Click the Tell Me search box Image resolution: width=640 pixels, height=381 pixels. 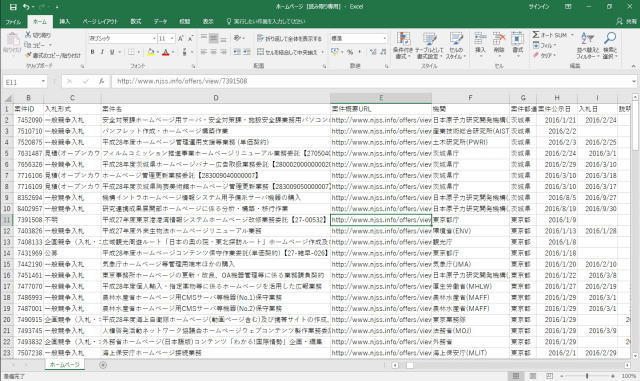click(266, 21)
